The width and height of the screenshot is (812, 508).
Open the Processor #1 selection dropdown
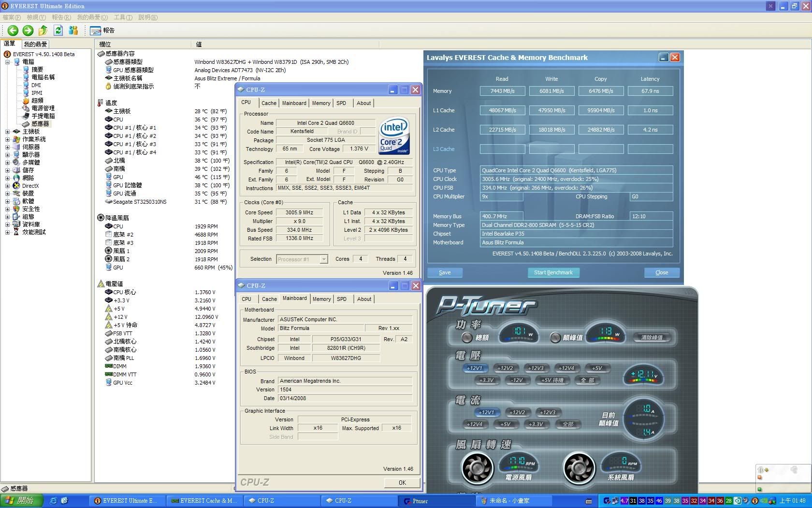[x=324, y=259]
